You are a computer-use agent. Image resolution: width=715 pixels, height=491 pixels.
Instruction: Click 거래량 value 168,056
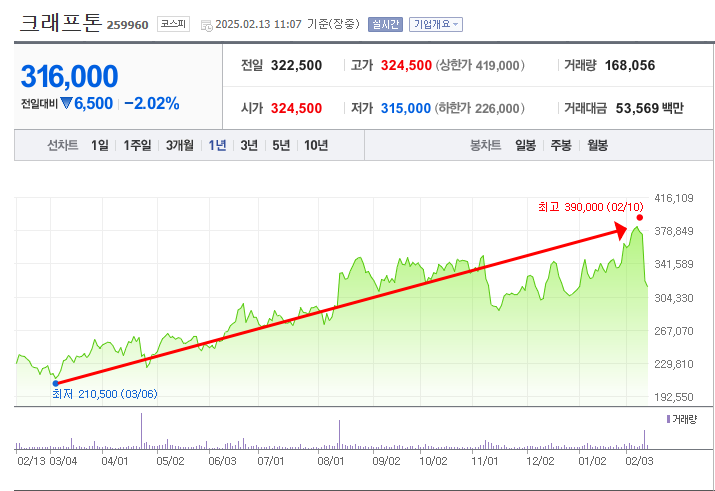[x=630, y=66]
